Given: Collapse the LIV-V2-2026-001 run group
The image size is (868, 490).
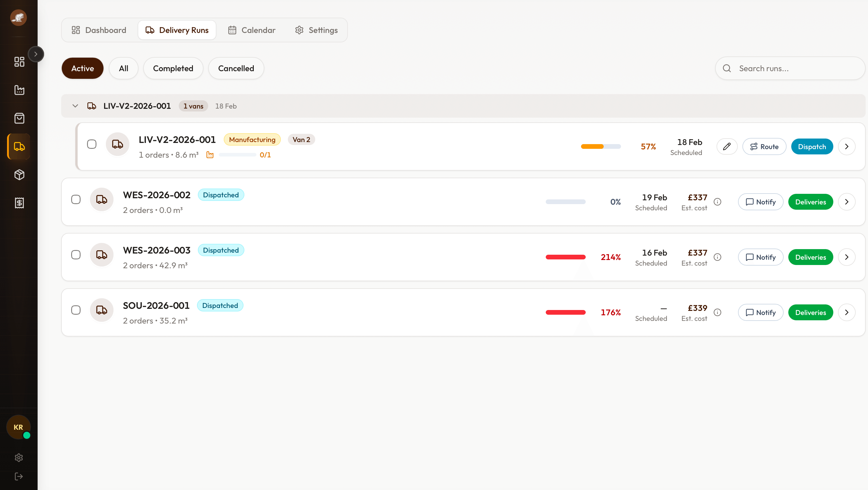Looking at the screenshot, I should tap(75, 106).
